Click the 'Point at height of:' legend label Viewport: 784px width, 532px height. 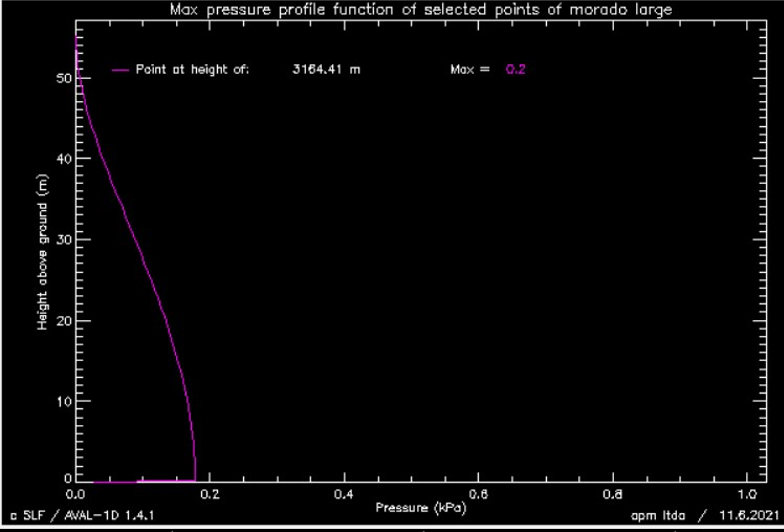coord(193,70)
